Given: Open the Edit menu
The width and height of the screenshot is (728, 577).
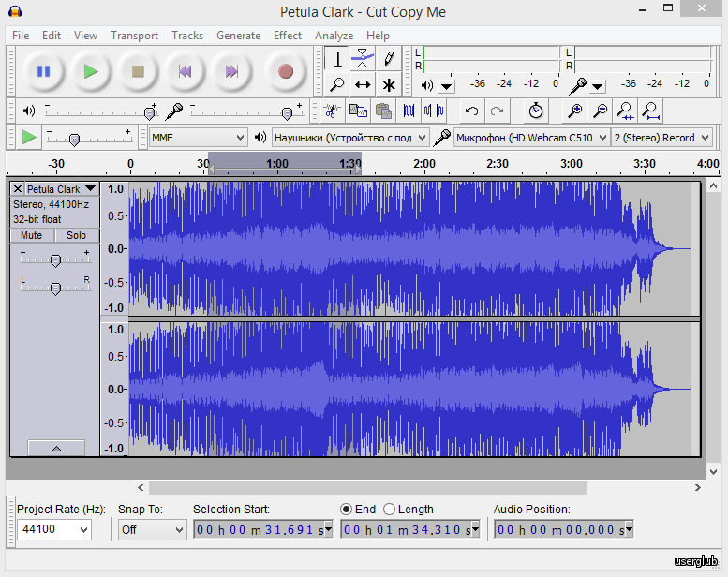Looking at the screenshot, I should tap(52, 36).
